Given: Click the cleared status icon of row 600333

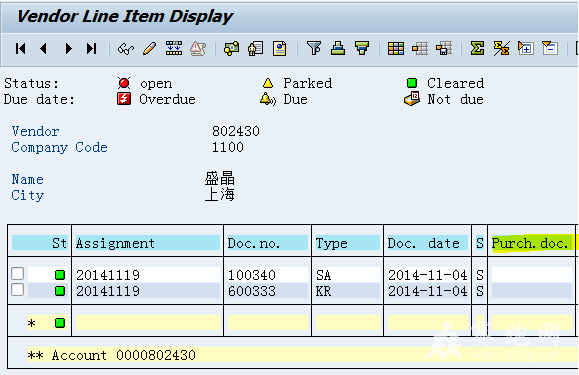Looking at the screenshot, I should (60, 291).
